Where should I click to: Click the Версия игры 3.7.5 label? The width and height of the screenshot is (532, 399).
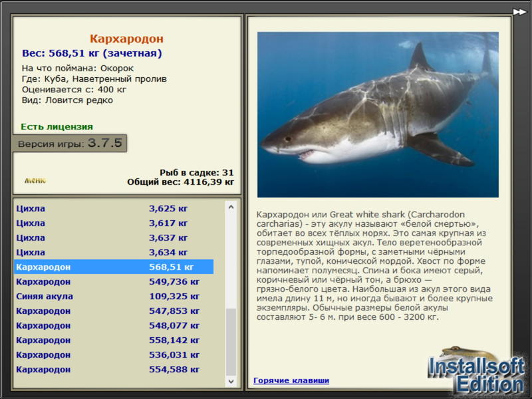(x=70, y=143)
